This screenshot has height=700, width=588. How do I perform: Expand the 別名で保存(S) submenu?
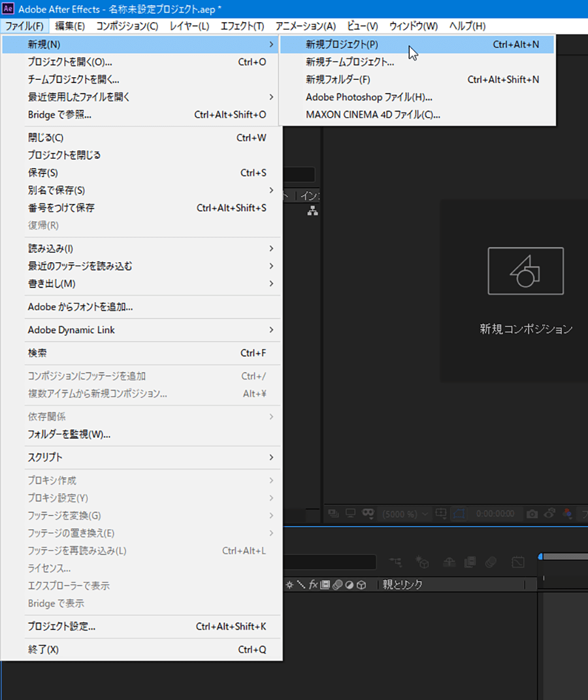tap(140, 190)
